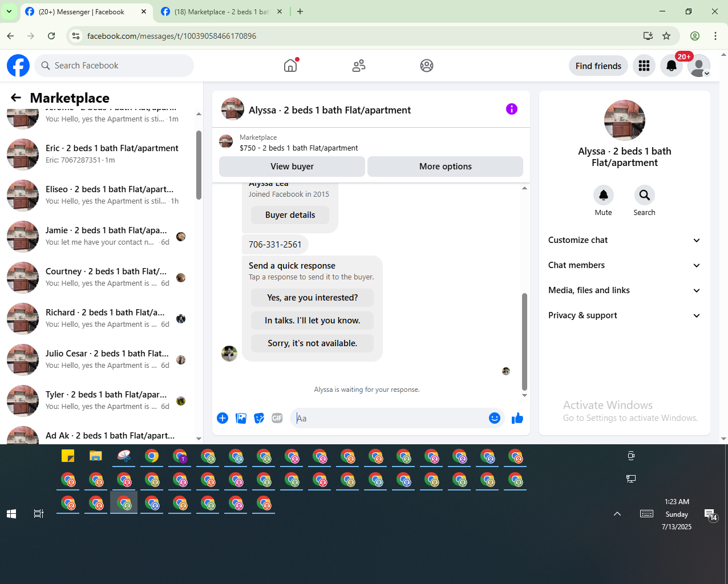Choose a GIF in composer
The image size is (728, 584).
tap(277, 418)
